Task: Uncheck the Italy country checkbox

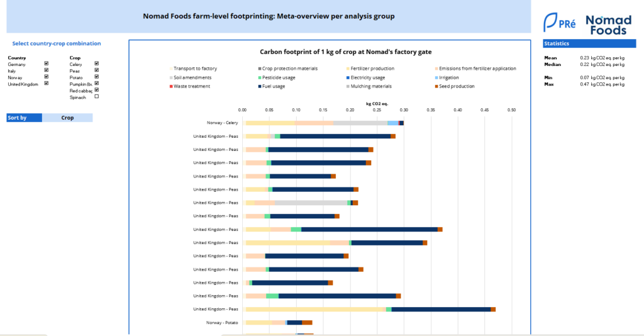Action: [47, 70]
